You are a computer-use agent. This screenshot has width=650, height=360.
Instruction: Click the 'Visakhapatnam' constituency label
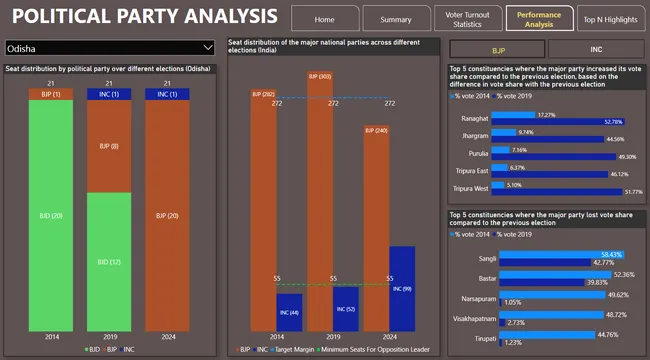pyautogui.click(x=475, y=319)
